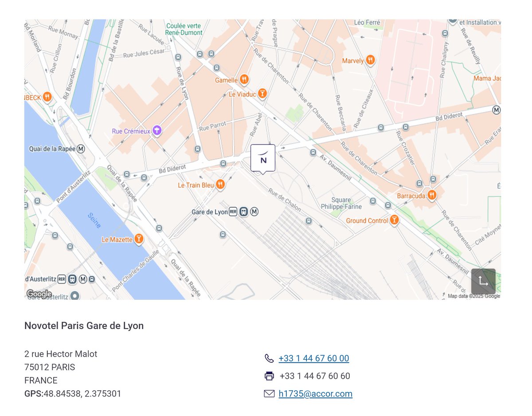Screen dimensions: 532x416
Task: Click the Marvely restaurant marker
Action: tap(371, 60)
